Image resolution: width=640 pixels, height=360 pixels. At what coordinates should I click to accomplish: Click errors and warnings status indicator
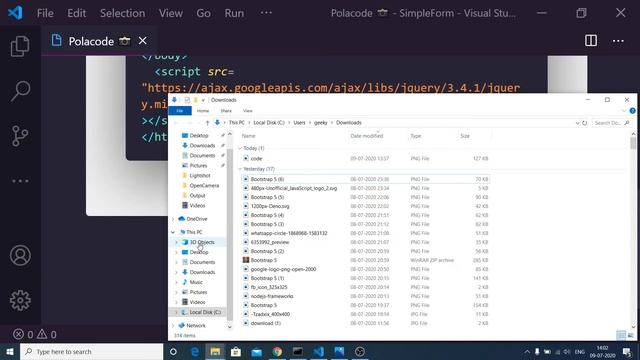pos(35,334)
